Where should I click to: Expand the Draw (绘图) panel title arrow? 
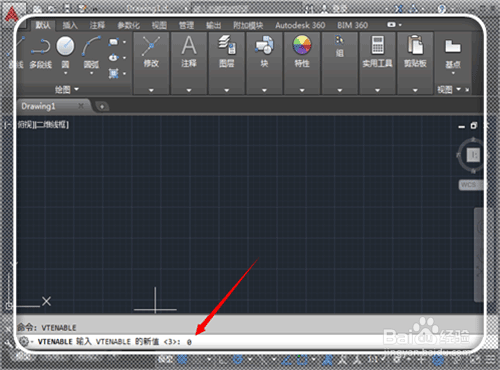coord(76,89)
